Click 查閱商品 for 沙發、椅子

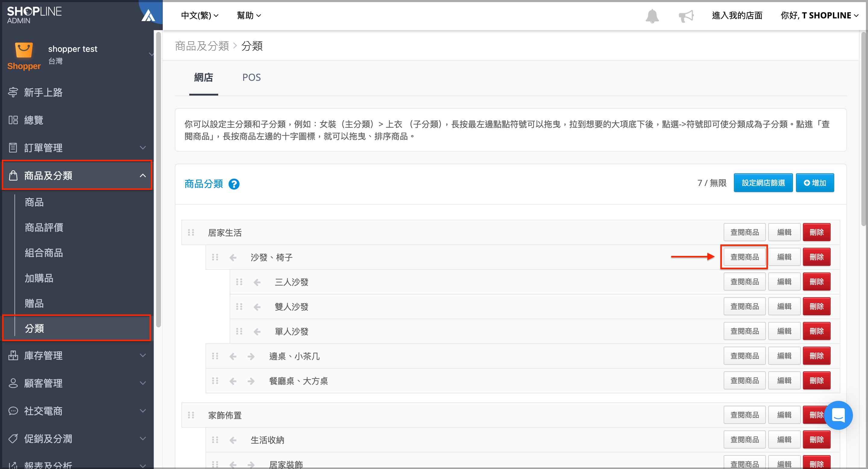coord(744,257)
